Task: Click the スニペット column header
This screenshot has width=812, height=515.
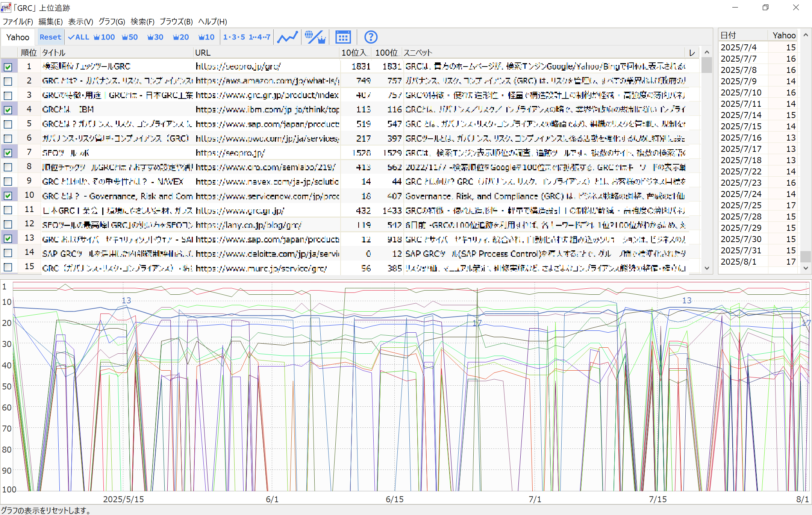Action: pos(544,53)
